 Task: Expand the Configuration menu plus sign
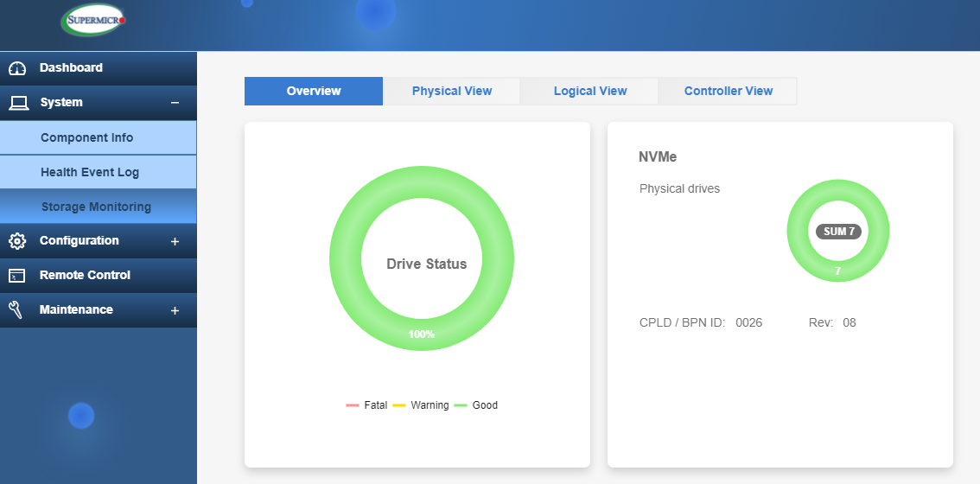point(175,241)
